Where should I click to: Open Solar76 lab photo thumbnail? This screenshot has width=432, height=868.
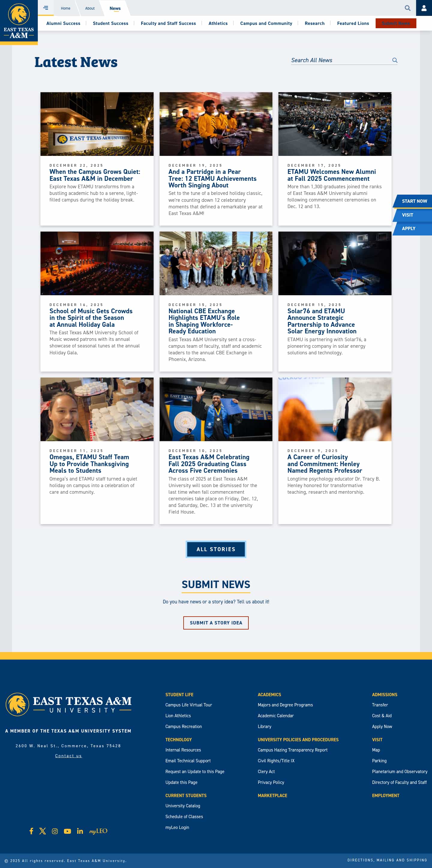pyautogui.click(x=335, y=263)
